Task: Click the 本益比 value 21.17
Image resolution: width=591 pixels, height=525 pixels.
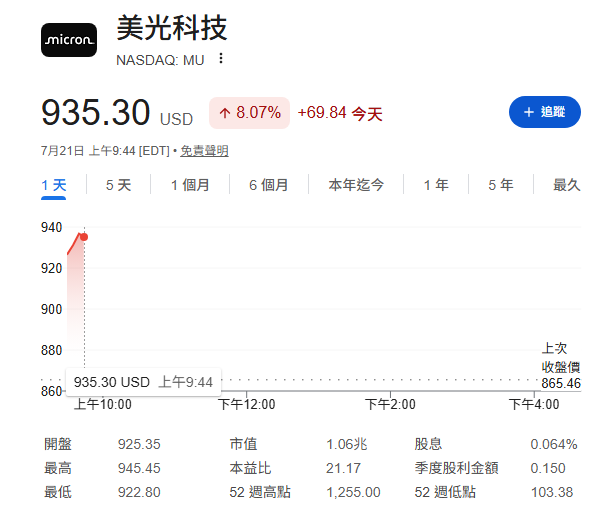Action: (343, 468)
